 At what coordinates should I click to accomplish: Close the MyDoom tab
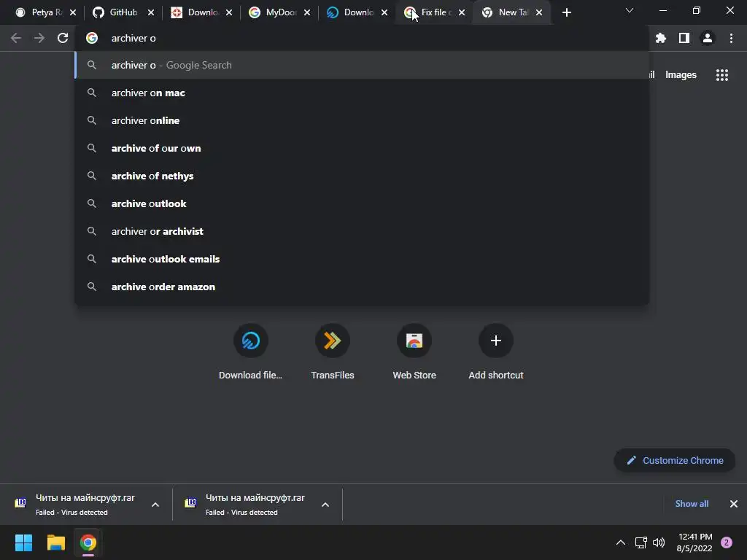[307, 12]
